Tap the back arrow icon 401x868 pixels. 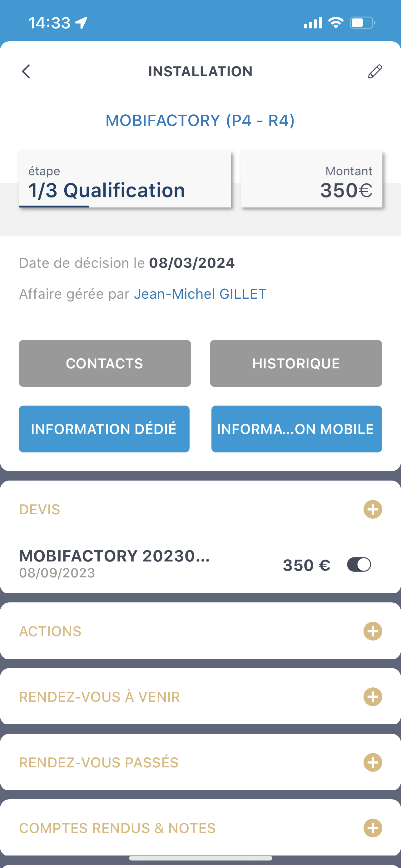(26, 72)
